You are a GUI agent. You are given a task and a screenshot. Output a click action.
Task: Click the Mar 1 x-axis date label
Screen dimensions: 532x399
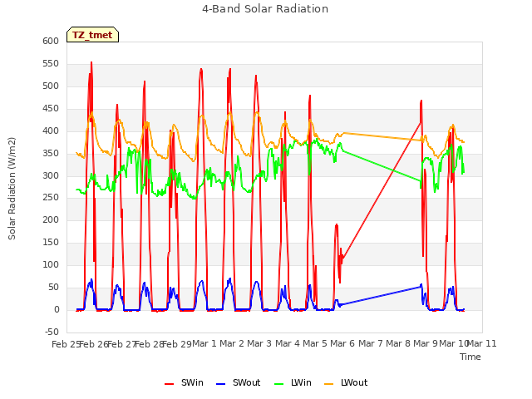coord(204,343)
